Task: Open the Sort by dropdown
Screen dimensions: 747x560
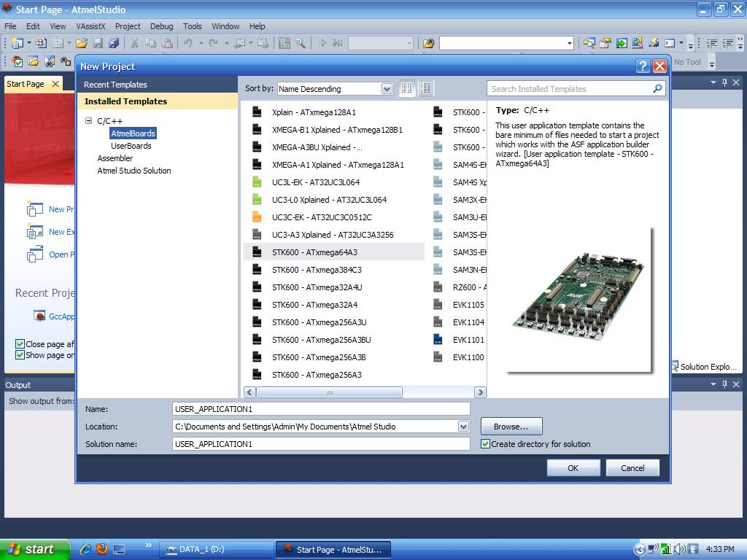Action: (387, 89)
